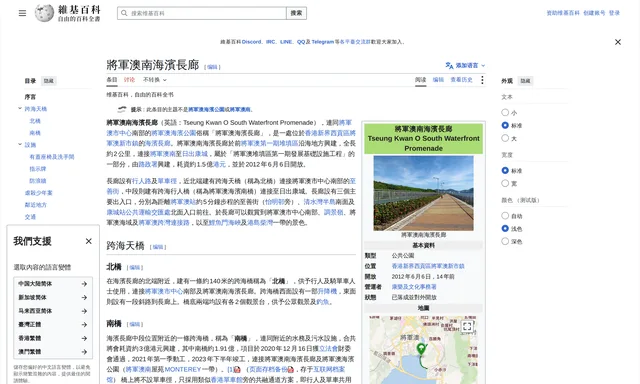640x384 pixels.
Task: Select automatic color mode 自动
Action: point(505,215)
